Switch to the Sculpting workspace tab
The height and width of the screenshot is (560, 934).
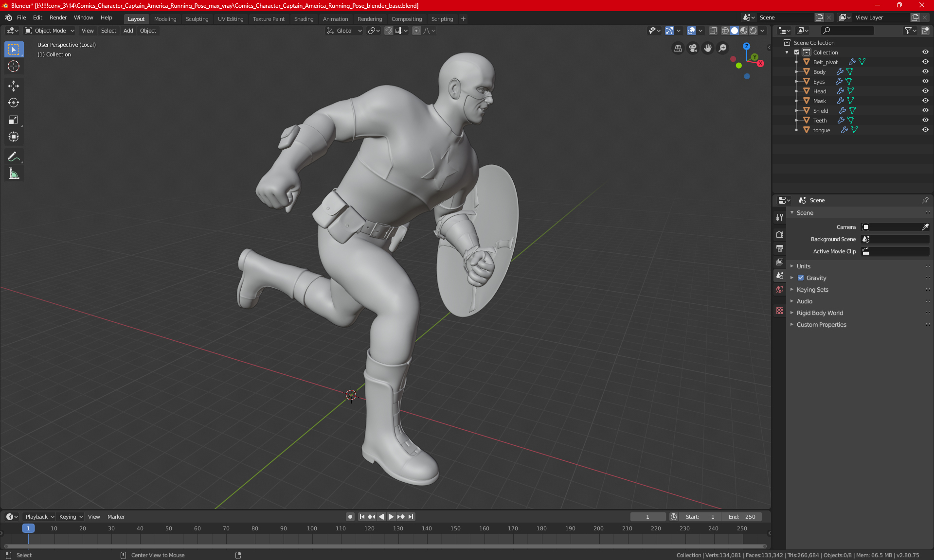tap(197, 19)
